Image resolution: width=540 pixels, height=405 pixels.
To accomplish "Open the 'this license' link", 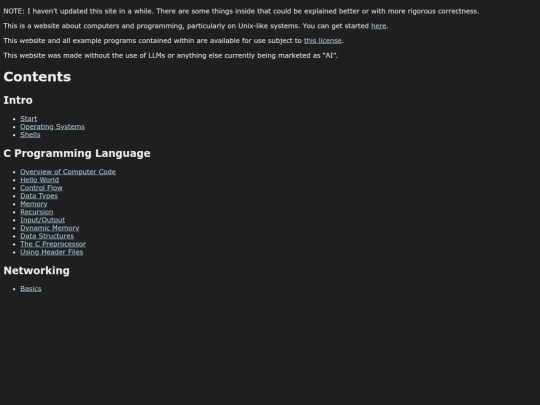I will pyautogui.click(x=323, y=41).
